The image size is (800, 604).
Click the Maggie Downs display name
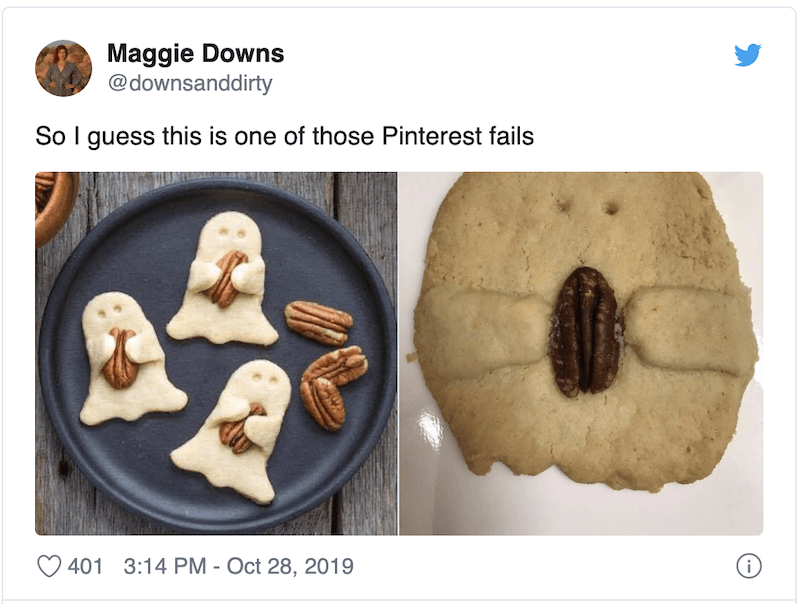195,53
